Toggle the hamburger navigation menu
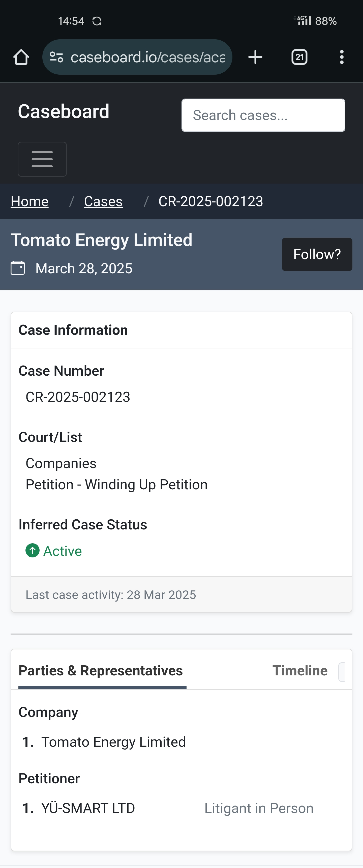This screenshot has width=363, height=868. pyautogui.click(x=42, y=159)
